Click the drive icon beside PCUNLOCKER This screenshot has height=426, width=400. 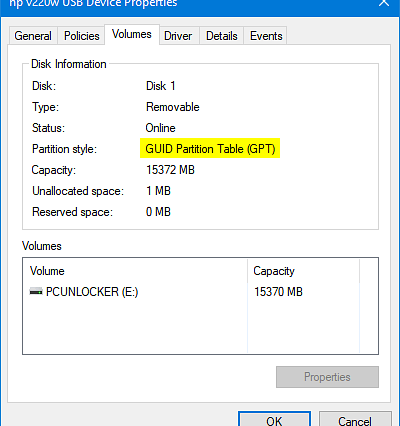pos(36,292)
